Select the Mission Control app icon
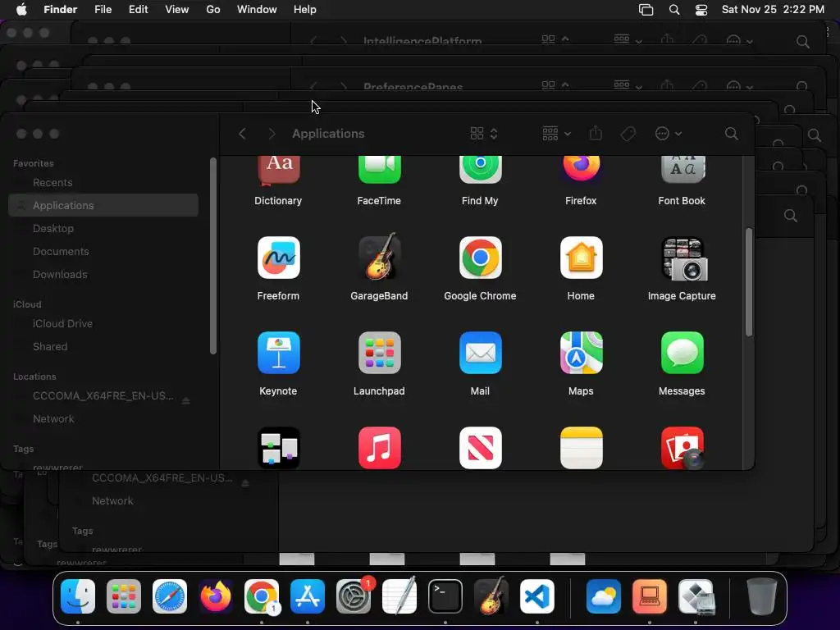 pyautogui.click(x=278, y=448)
